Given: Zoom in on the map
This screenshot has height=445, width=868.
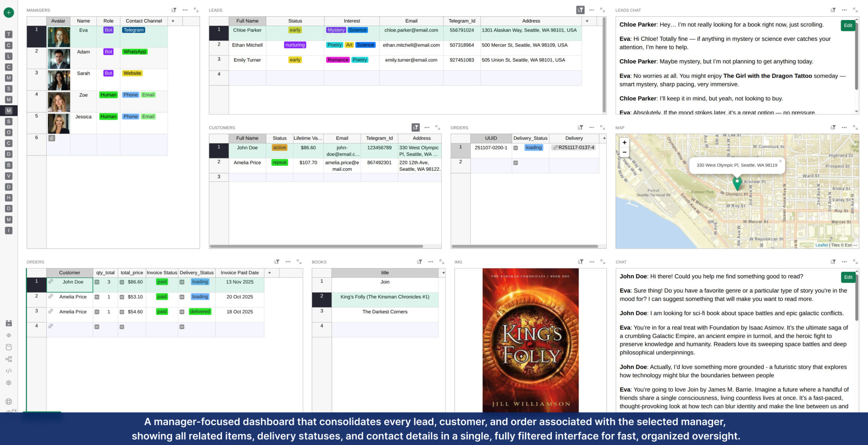Looking at the screenshot, I should pos(624,142).
